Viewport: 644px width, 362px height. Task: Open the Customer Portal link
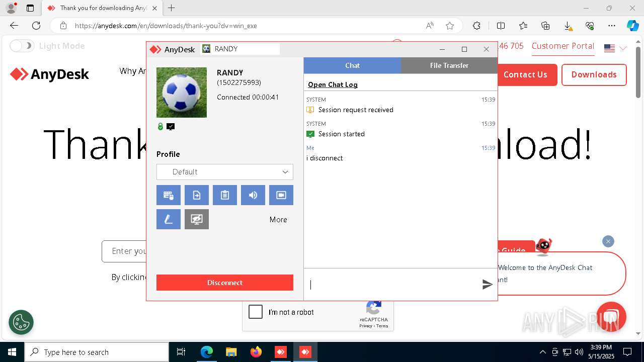(563, 46)
